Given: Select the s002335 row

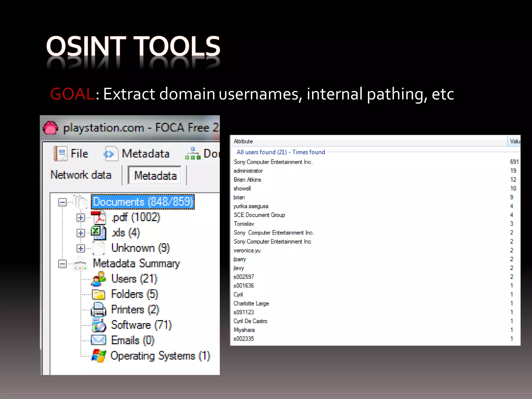Looking at the screenshot, I should pyautogui.click(x=375, y=339).
